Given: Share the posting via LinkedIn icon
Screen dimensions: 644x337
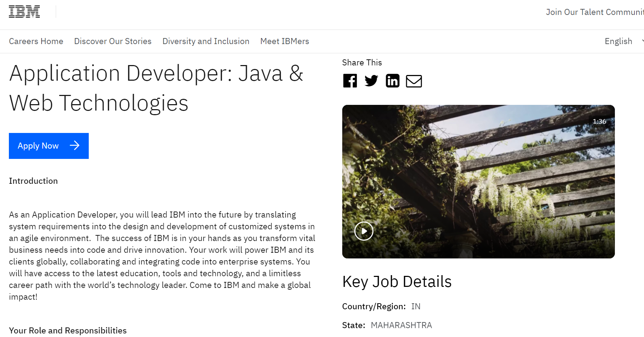Looking at the screenshot, I should (x=392, y=81).
